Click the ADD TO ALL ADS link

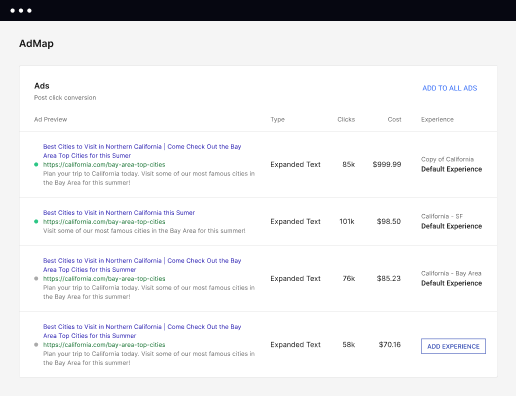pyautogui.click(x=450, y=88)
